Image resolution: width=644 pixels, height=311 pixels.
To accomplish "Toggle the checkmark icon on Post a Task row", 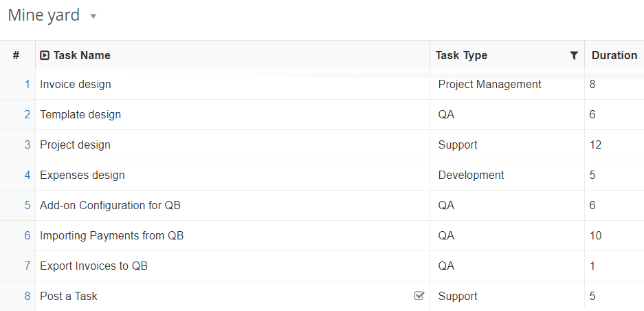I will (x=419, y=295).
